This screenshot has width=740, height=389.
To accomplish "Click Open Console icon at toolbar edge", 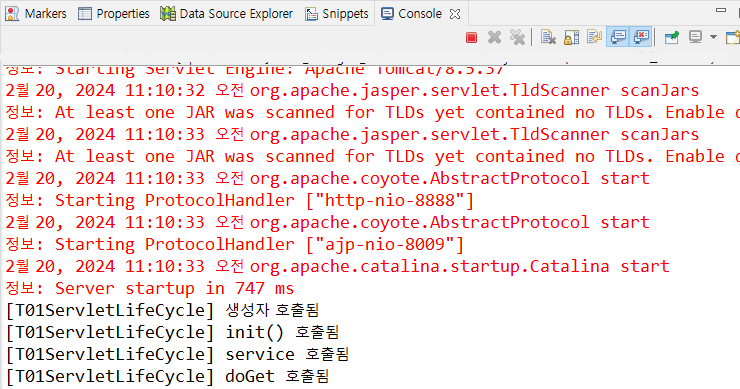I will click(733, 37).
